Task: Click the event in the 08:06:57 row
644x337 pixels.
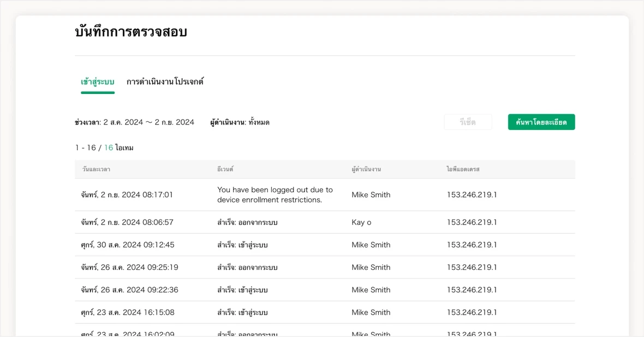Action: (247, 222)
